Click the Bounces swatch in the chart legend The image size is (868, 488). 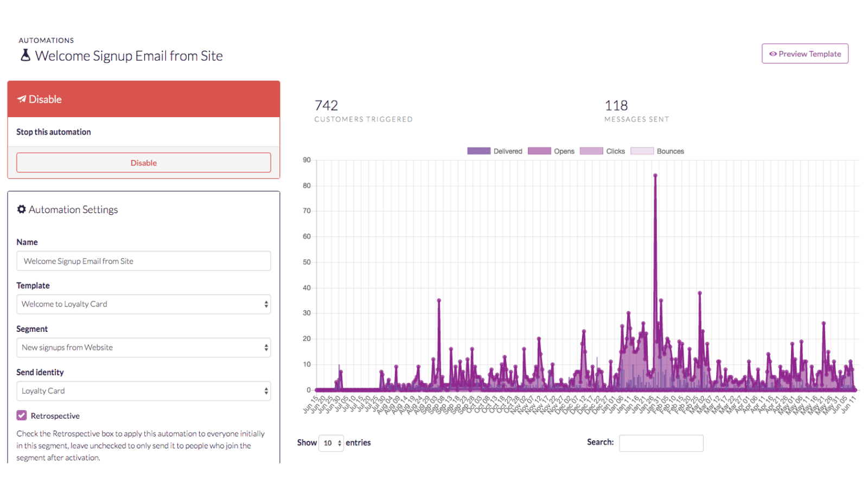pos(641,151)
